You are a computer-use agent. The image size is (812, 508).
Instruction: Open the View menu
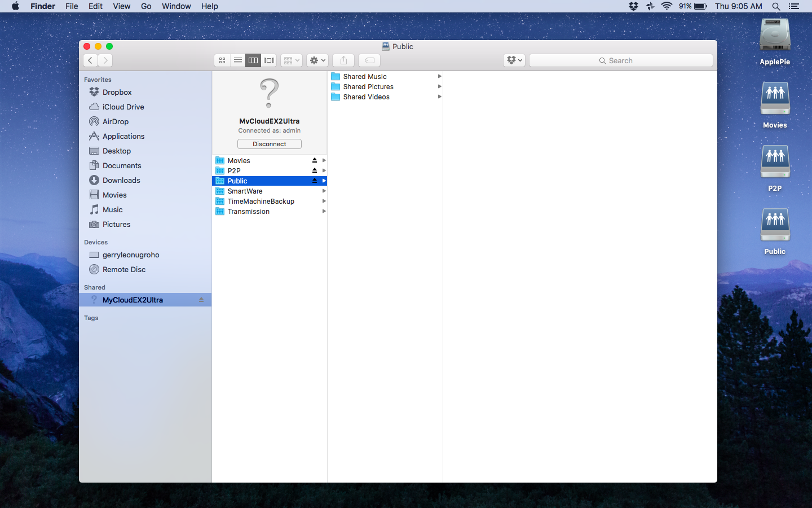122,6
